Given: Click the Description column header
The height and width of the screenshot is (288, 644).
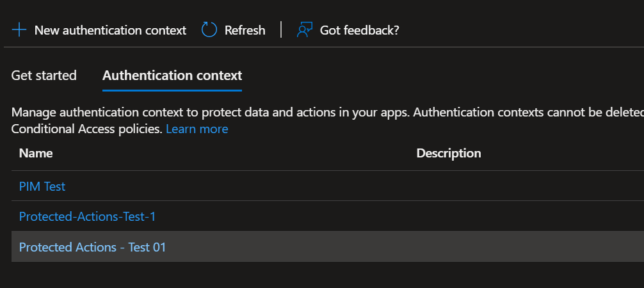Looking at the screenshot, I should 448,153.
